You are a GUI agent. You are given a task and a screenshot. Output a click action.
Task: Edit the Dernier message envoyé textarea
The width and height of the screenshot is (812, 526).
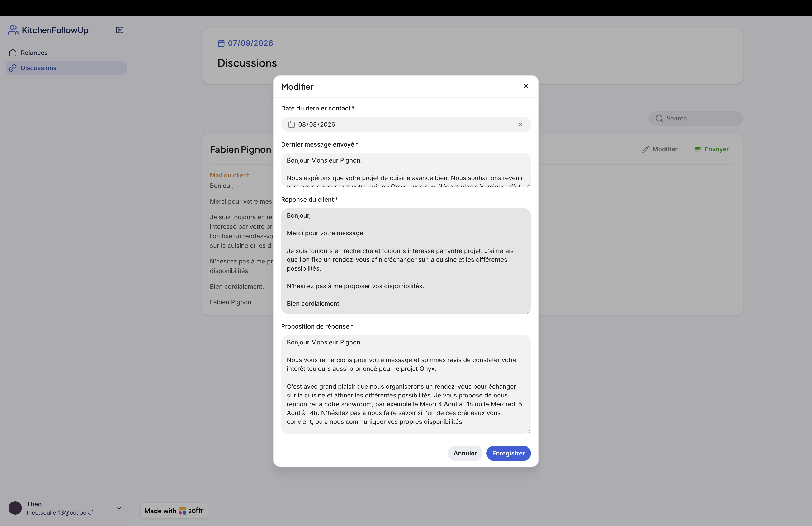point(406,170)
